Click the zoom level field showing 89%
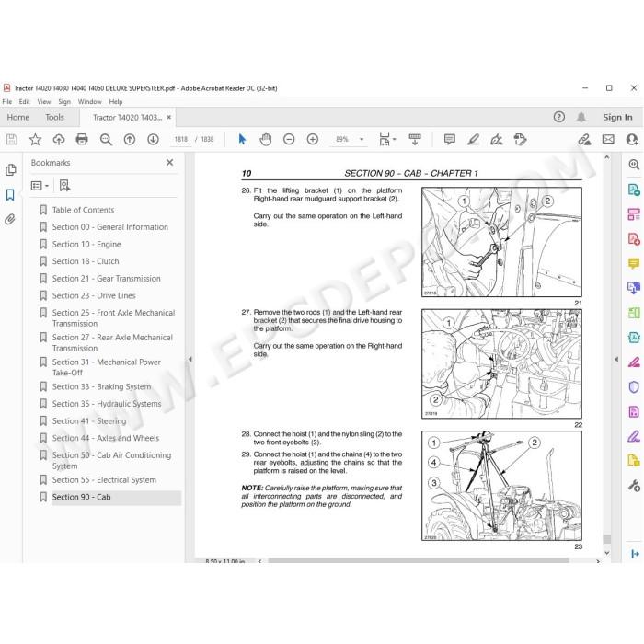Screen dimensions: 644x644 [342, 140]
